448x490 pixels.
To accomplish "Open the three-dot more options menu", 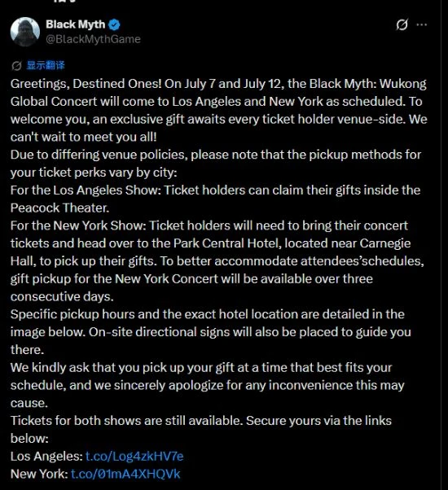I will coord(422,24).
